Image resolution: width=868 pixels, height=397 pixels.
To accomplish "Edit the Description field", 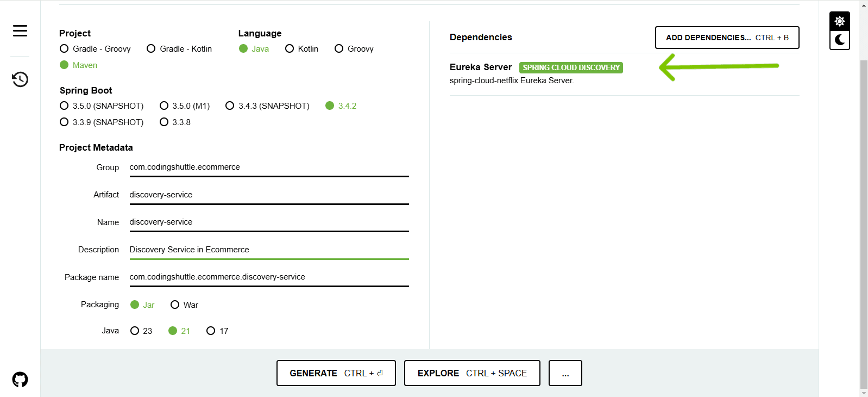I will pyautogui.click(x=269, y=250).
